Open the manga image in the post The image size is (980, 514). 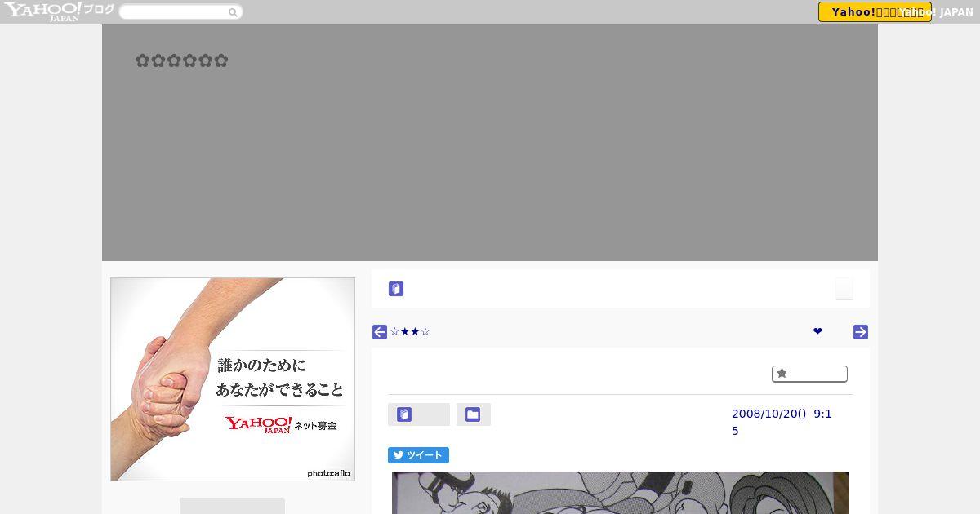click(621, 493)
